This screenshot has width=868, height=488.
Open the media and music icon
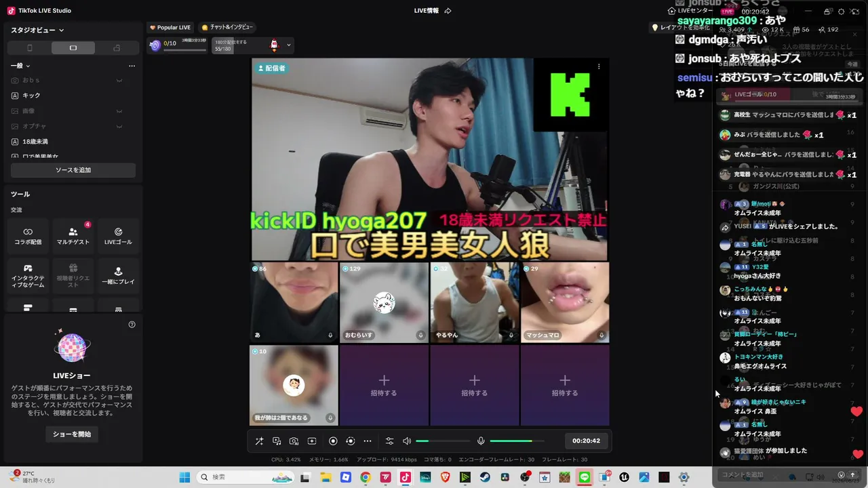click(277, 441)
